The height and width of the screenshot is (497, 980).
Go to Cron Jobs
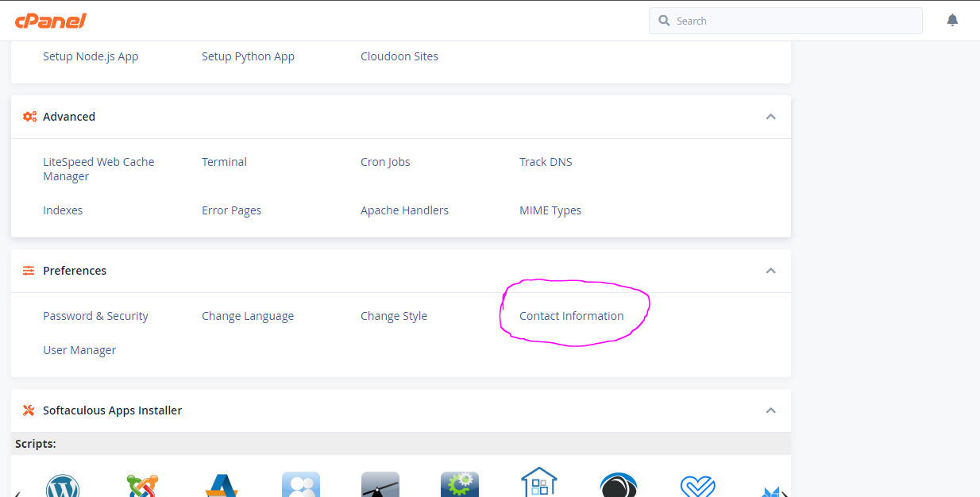[385, 161]
